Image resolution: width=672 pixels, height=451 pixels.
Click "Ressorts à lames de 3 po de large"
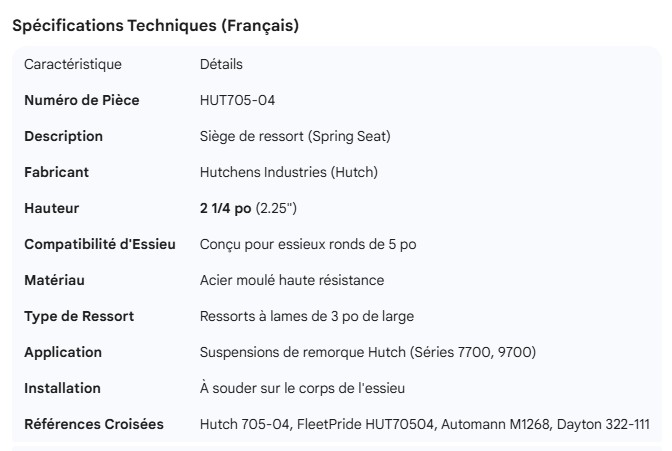point(307,316)
